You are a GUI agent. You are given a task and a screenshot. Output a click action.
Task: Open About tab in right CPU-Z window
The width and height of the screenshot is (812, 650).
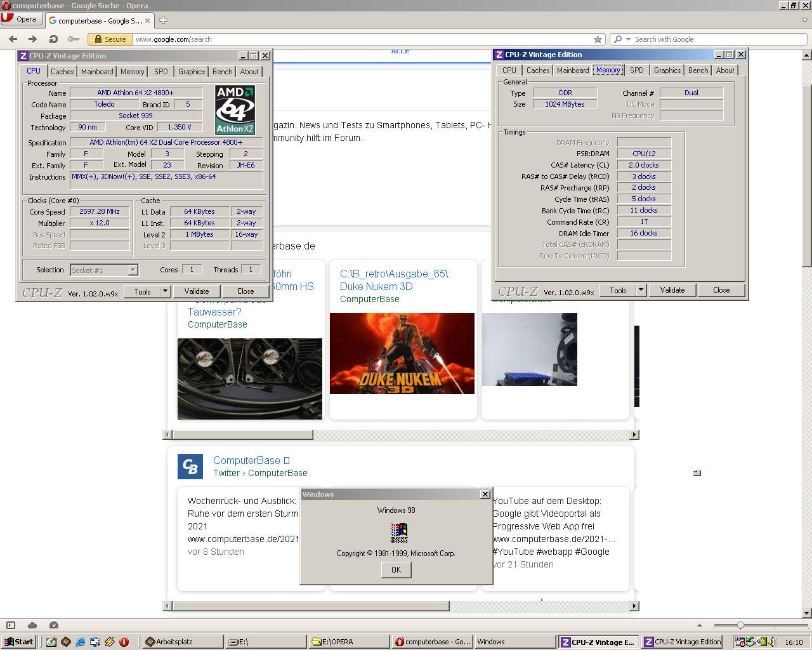pyautogui.click(x=725, y=70)
